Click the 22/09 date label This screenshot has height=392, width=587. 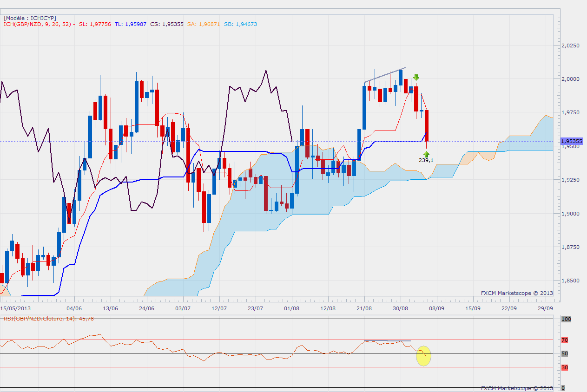(x=509, y=308)
